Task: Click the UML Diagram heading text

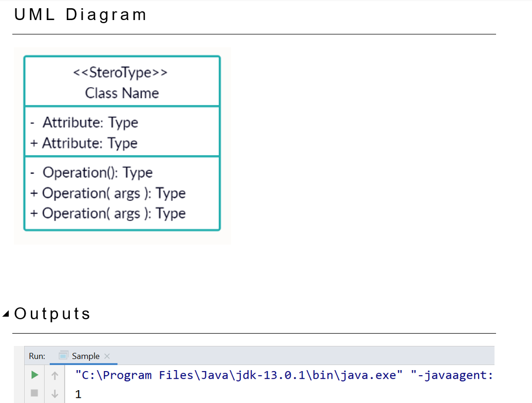Action: (80, 14)
